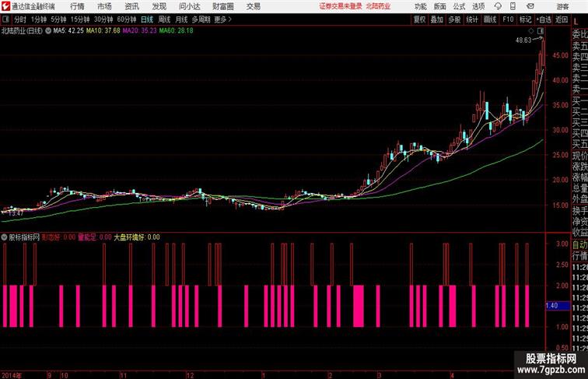The image size is (588, 379).
Task: Click the 2014年 label on time axis
Action: (12, 375)
